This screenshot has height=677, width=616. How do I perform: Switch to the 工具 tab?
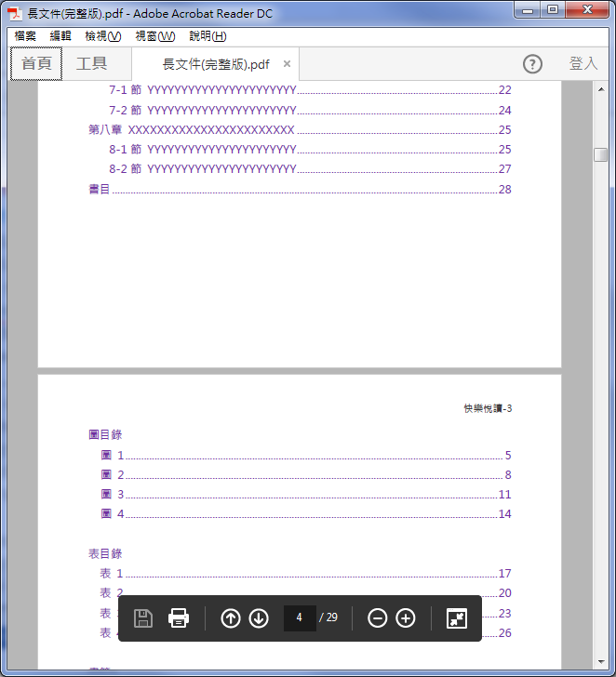click(x=91, y=63)
